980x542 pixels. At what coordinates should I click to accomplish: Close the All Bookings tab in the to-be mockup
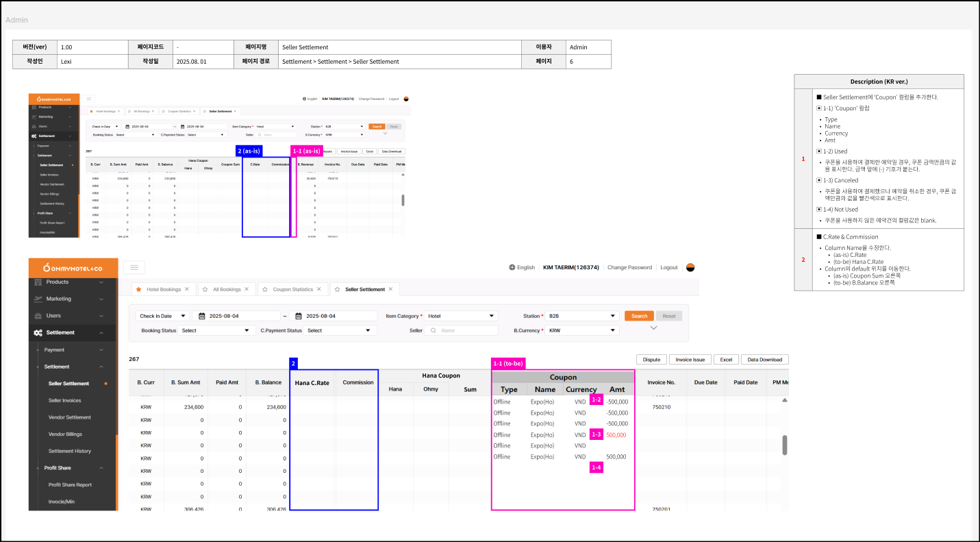pyautogui.click(x=247, y=289)
